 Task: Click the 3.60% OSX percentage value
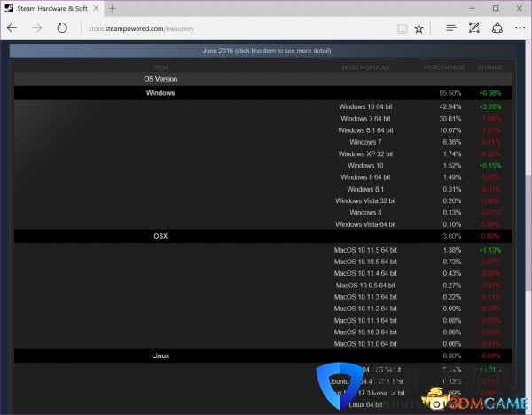coord(451,236)
